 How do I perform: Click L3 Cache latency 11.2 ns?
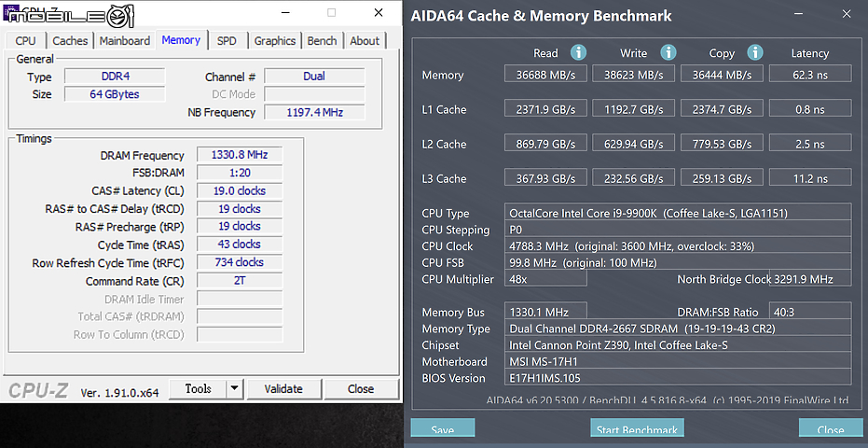(x=810, y=178)
